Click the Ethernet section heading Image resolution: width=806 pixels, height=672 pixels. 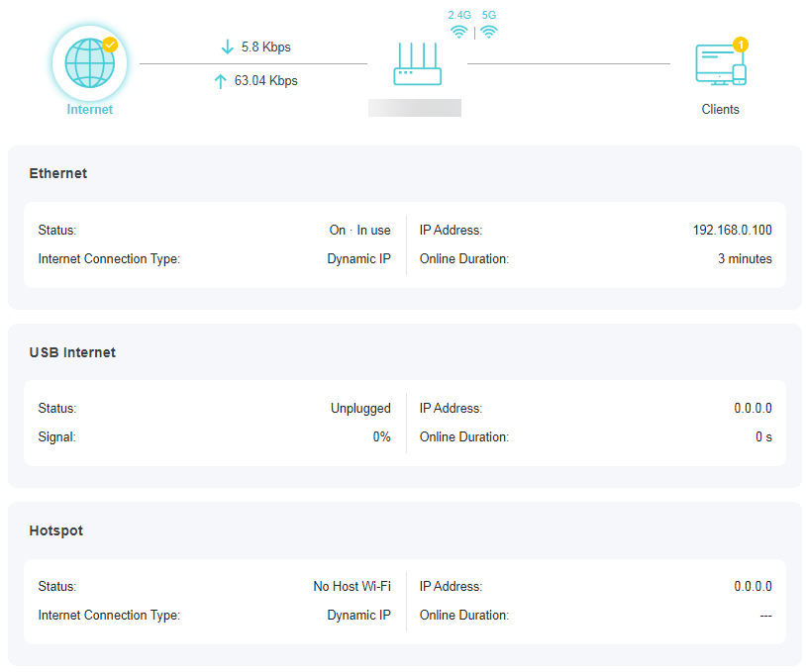(x=58, y=173)
